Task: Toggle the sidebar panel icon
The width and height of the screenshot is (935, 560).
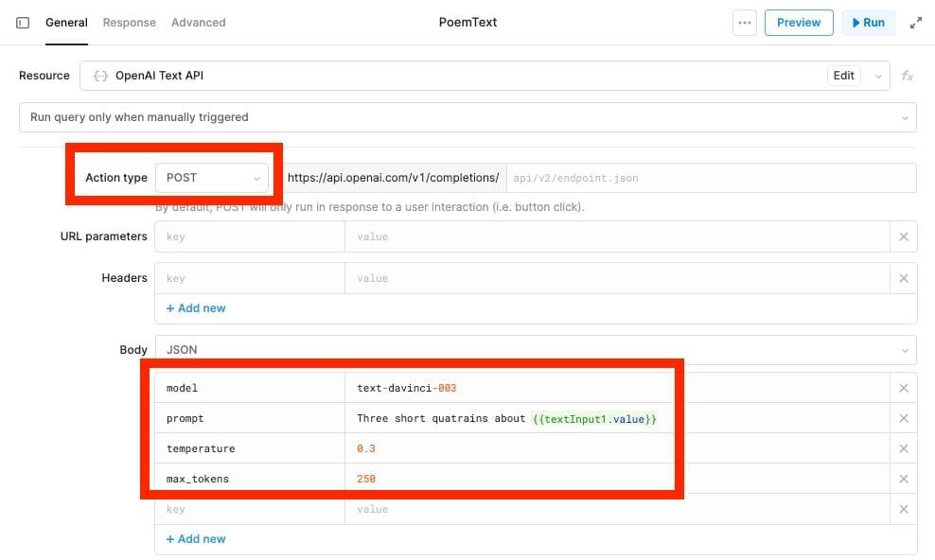Action: click(23, 23)
